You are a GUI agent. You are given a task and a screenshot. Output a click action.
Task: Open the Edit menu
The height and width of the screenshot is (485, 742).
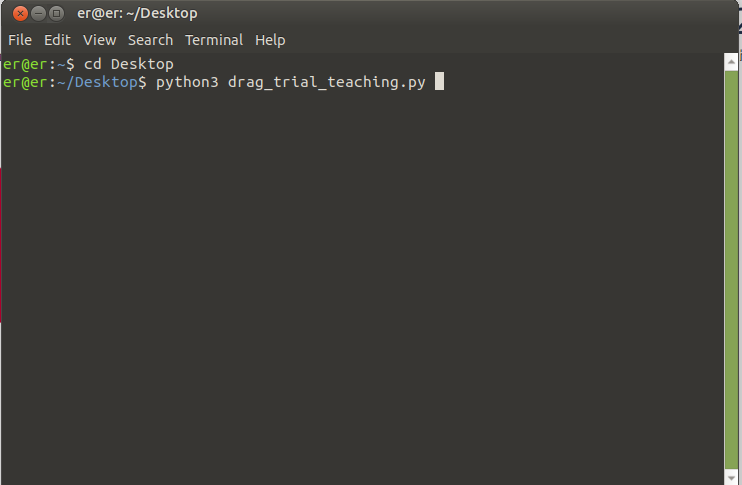pos(57,40)
